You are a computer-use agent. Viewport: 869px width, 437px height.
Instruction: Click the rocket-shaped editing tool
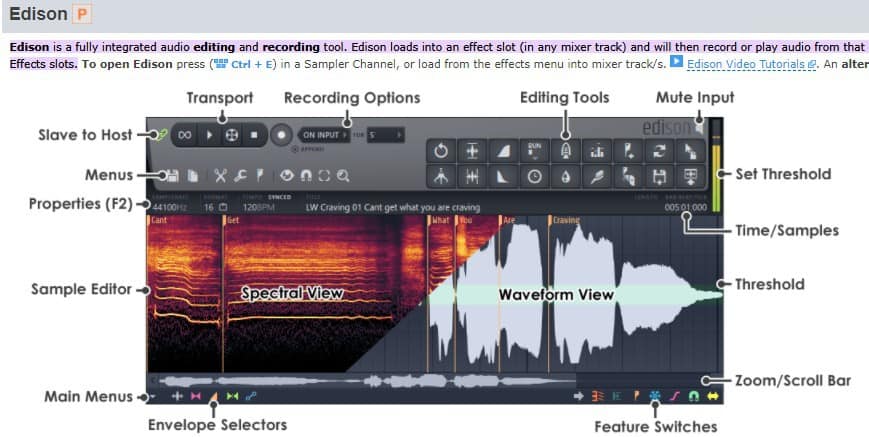tap(565, 150)
